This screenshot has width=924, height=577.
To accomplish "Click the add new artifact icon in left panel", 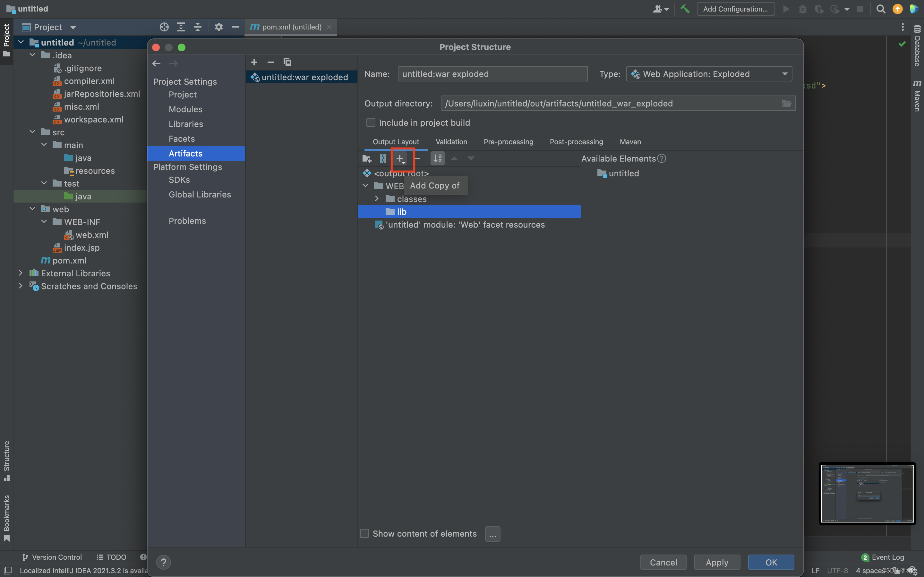I will click(x=253, y=61).
